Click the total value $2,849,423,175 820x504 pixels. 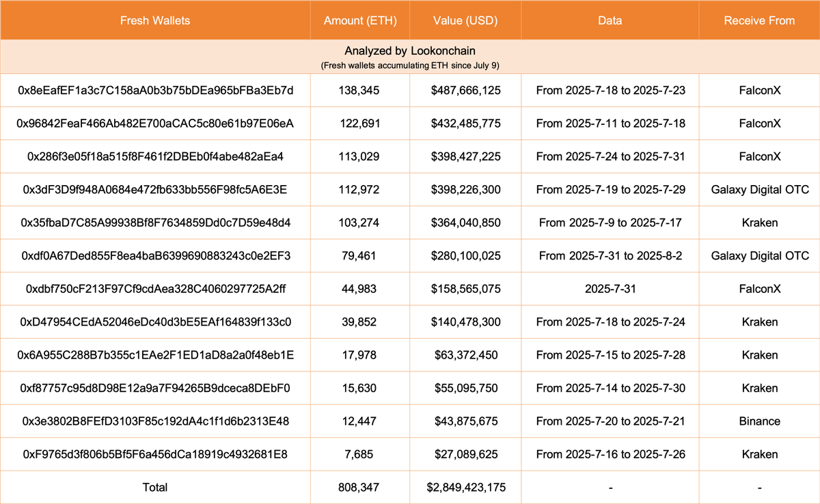point(465,487)
